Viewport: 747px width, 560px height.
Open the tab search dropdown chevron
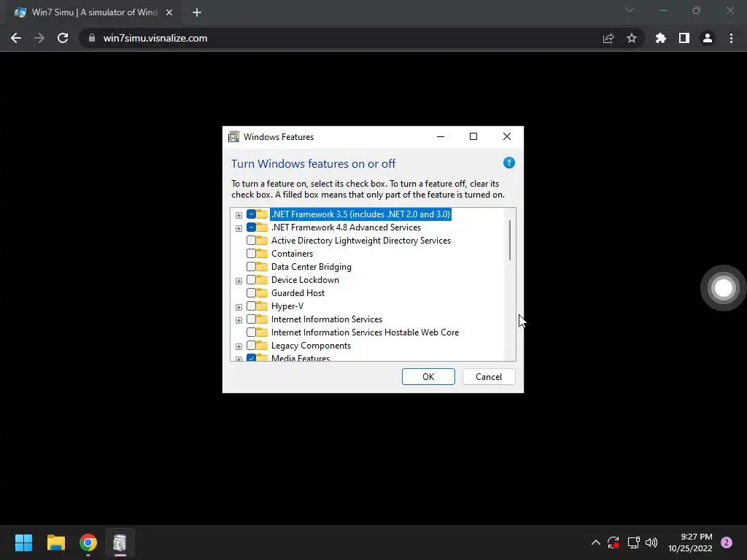point(630,10)
